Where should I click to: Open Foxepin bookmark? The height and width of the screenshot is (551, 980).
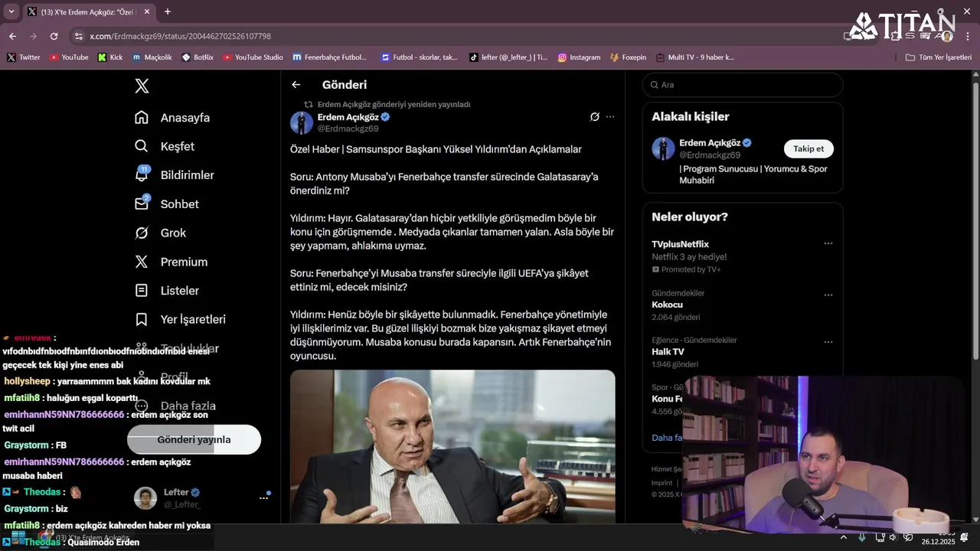628,57
